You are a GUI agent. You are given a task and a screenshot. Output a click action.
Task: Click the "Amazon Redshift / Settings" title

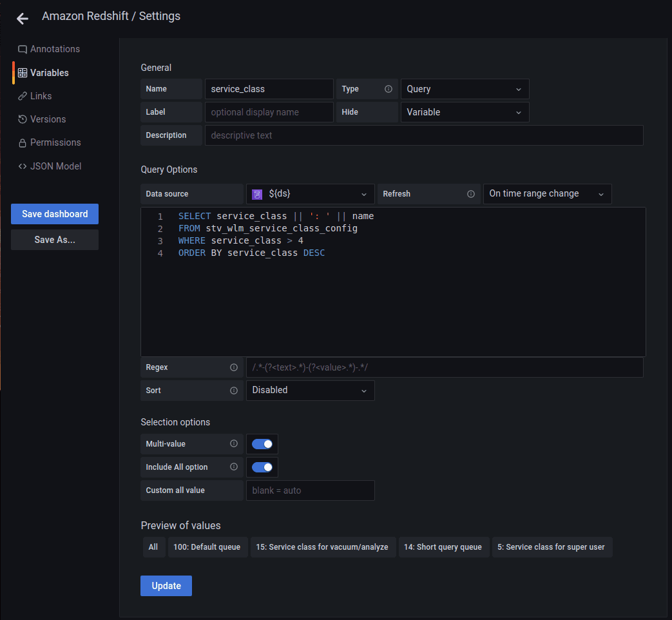pyautogui.click(x=111, y=16)
